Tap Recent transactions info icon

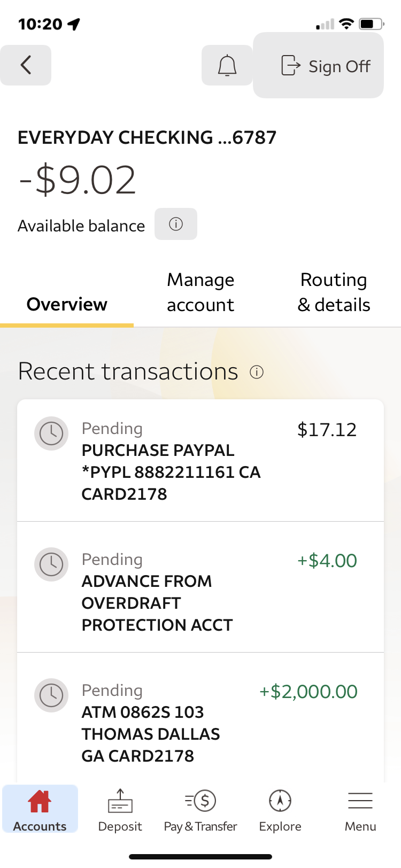tap(257, 372)
